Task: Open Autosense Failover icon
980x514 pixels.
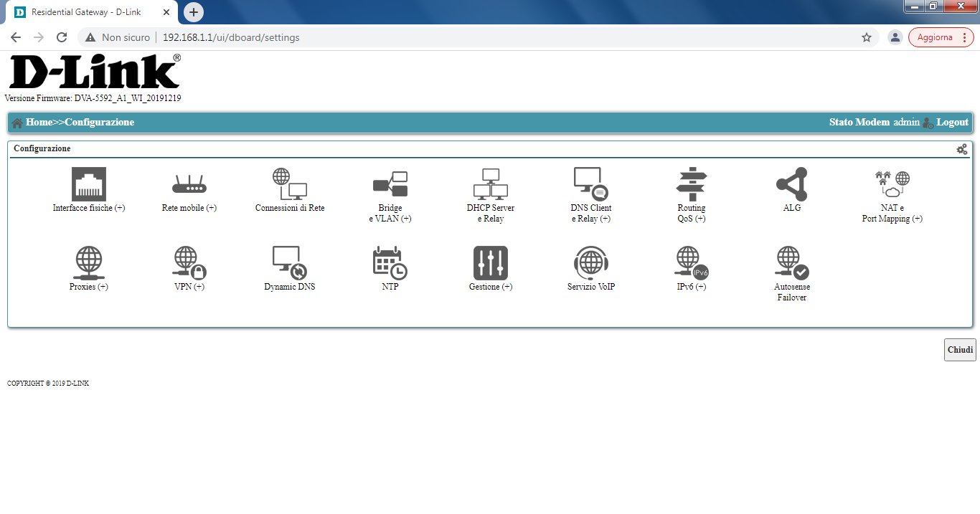Action: tap(792, 263)
